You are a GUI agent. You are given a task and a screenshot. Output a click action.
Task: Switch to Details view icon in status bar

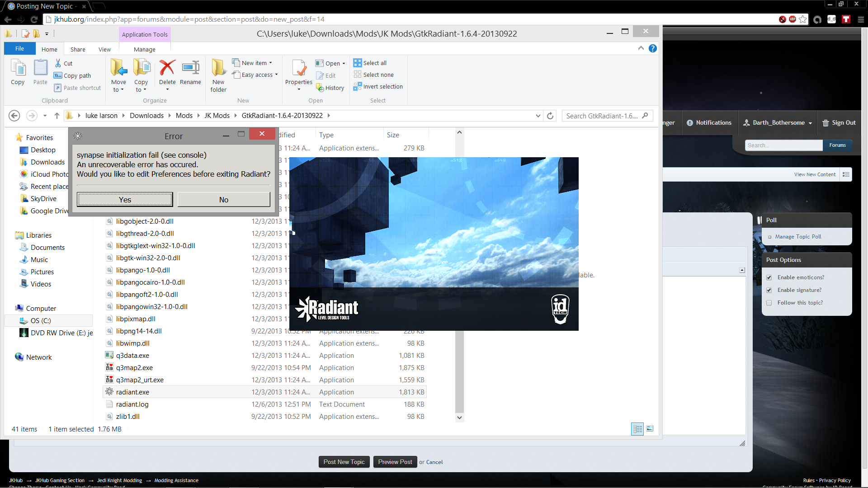(637, 429)
